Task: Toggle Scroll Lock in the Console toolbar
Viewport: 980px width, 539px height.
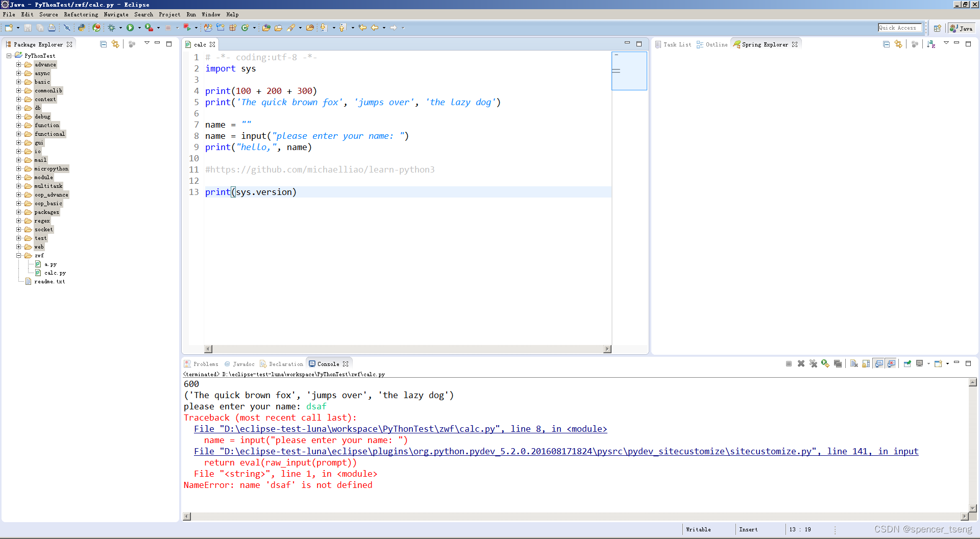Action: pos(866,363)
